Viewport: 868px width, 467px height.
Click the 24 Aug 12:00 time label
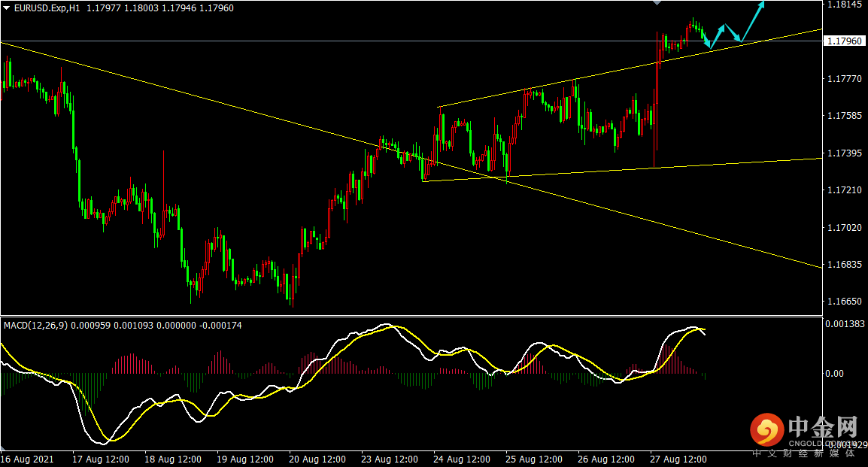click(462, 459)
